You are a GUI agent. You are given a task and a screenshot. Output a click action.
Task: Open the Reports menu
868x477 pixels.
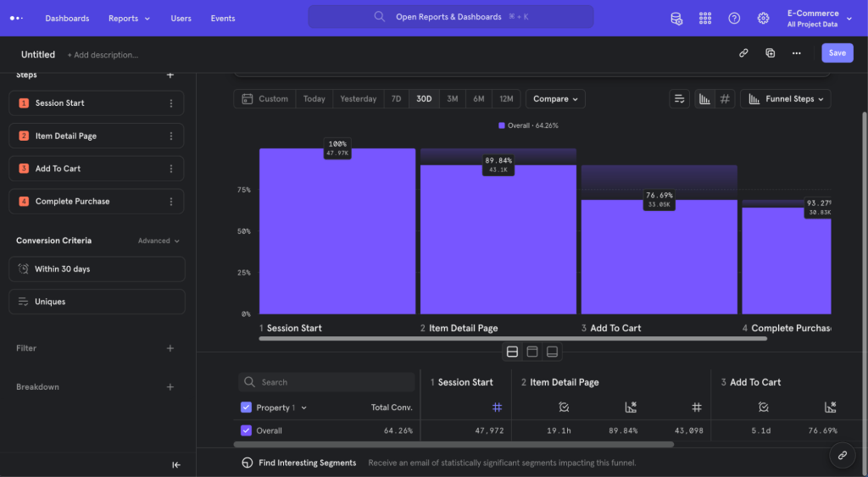129,19
